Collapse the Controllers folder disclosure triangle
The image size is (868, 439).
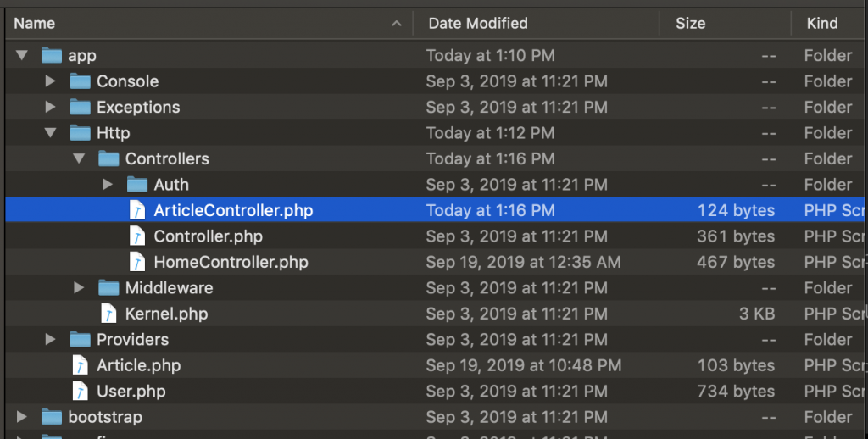79,158
